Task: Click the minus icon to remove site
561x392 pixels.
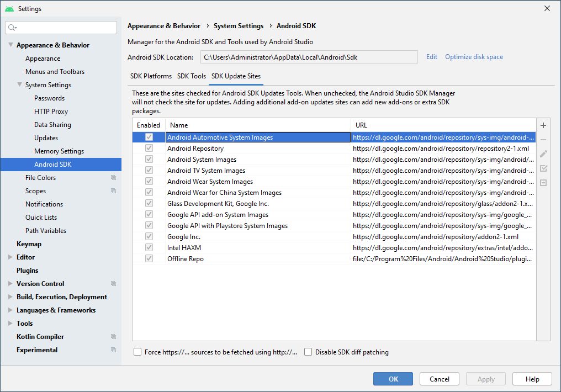Action: tap(543, 140)
